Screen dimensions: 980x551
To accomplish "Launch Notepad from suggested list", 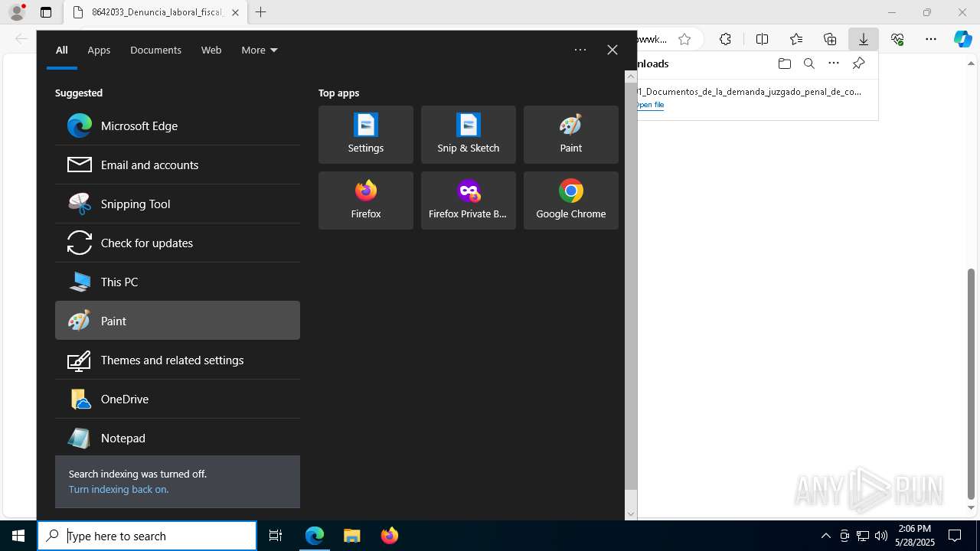I will tap(178, 438).
